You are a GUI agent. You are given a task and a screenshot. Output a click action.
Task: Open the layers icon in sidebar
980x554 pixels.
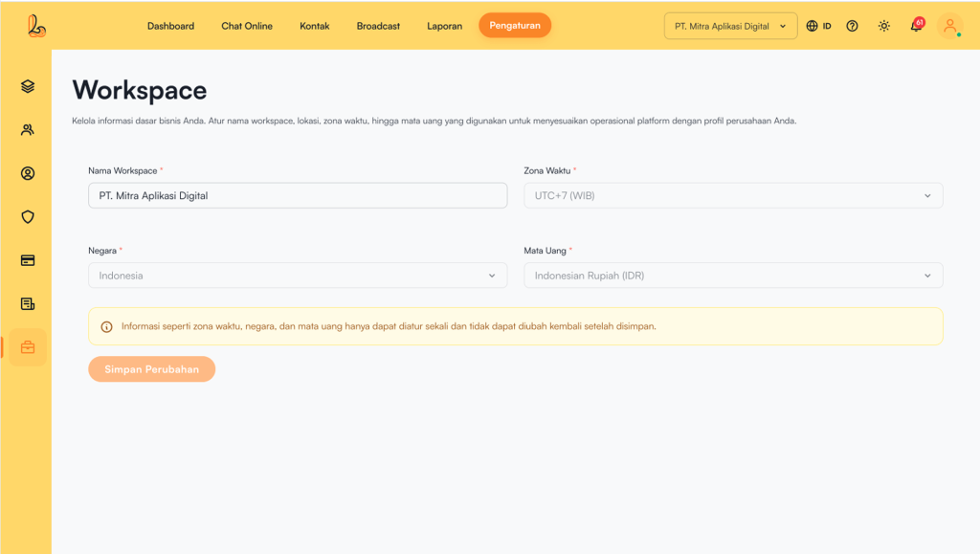point(28,86)
